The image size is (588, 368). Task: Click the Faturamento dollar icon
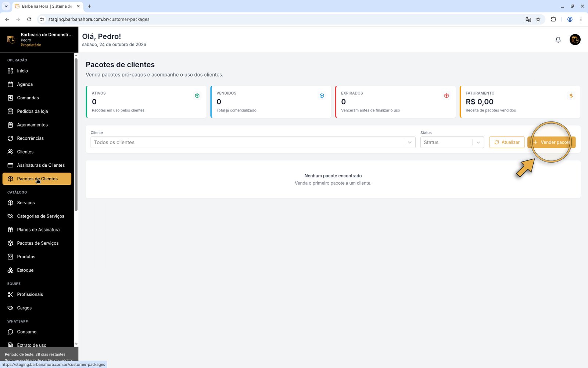point(571,96)
